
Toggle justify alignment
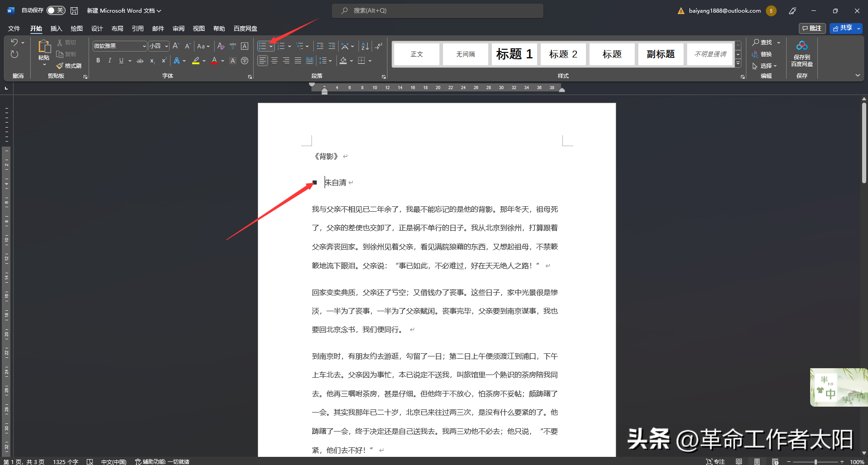click(x=298, y=61)
